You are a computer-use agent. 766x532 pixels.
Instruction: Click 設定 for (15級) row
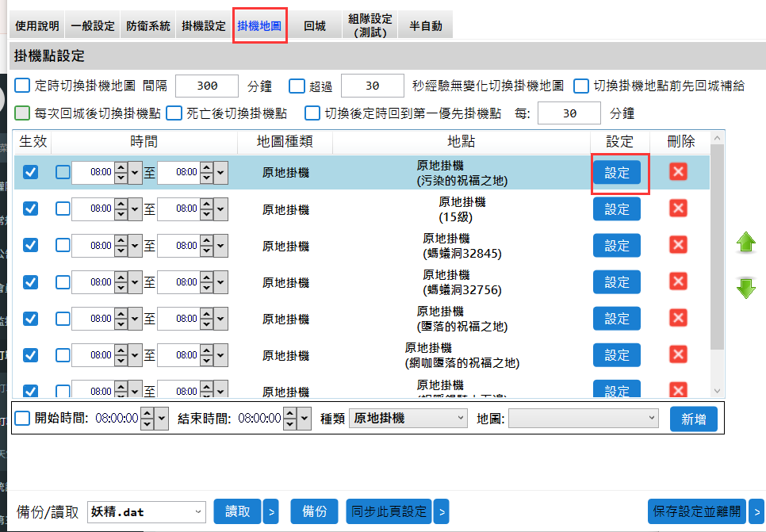[616, 209]
